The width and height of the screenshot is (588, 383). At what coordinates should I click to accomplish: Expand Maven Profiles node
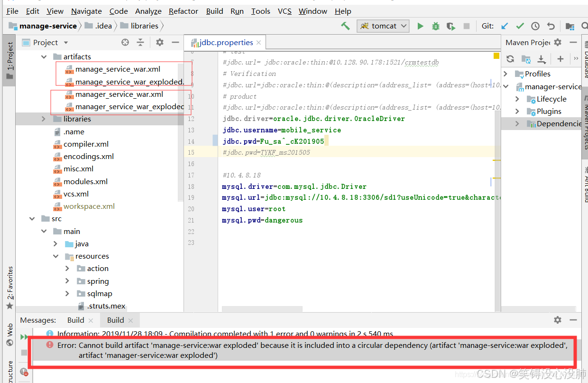[505, 74]
